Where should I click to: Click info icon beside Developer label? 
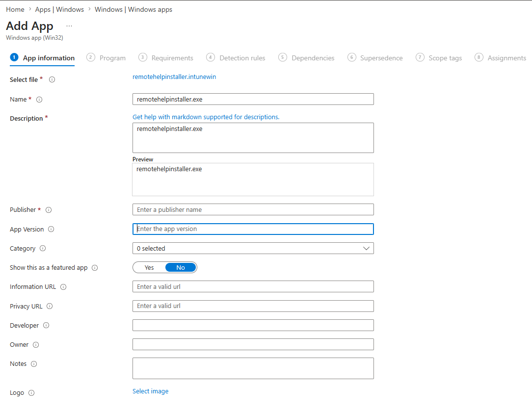click(46, 326)
